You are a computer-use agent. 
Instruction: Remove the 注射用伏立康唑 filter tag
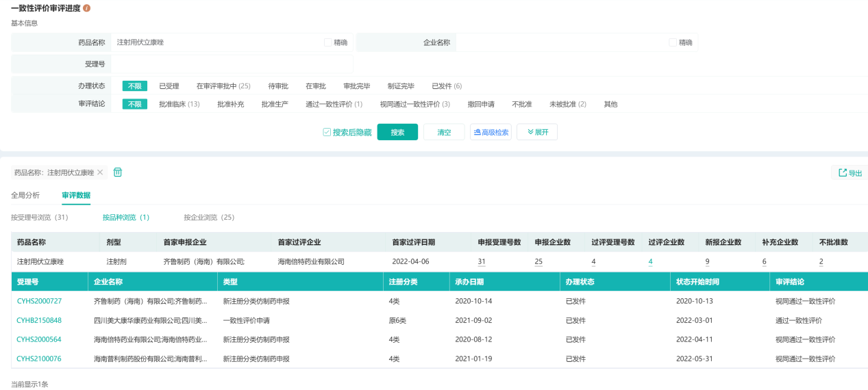(100, 172)
